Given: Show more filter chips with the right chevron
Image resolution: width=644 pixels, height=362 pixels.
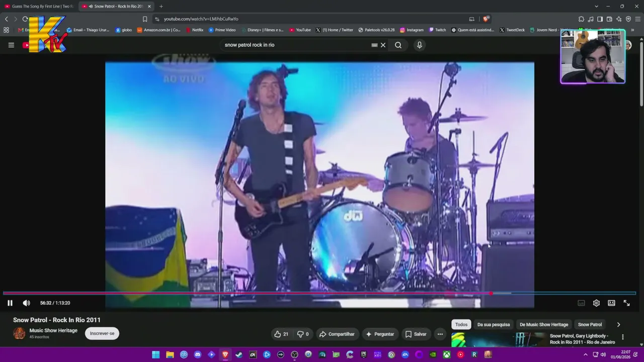Looking at the screenshot, I should 618,324.
